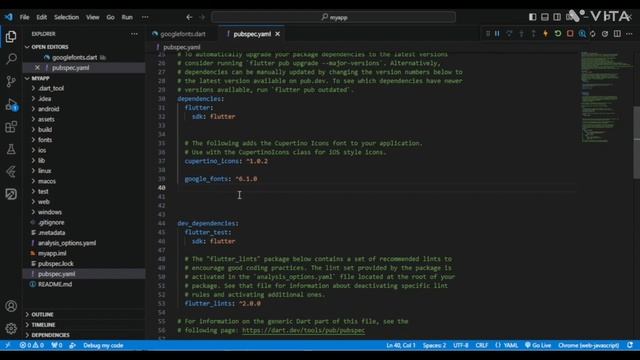Open the Go menu
Screen dimensions: 640x360
(110, 17)
